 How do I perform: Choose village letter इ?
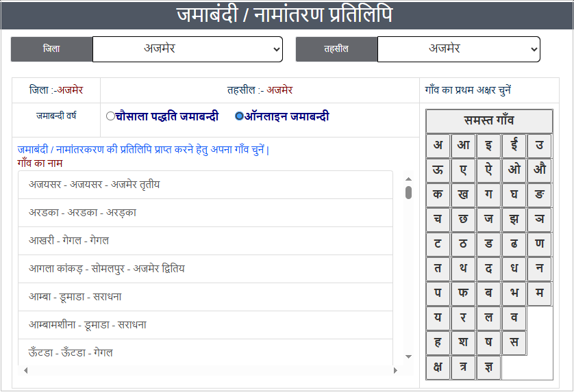(x=488, y=146)
